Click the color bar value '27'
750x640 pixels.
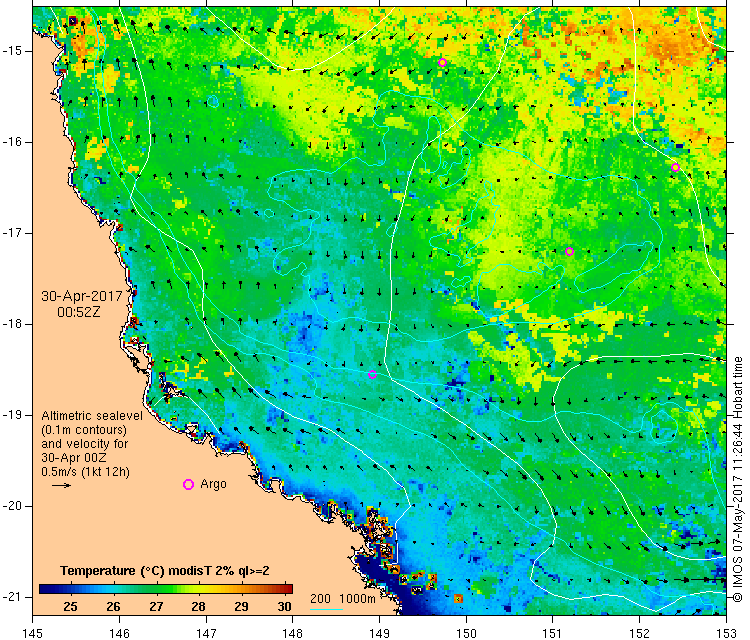click(x=156, y=607)
